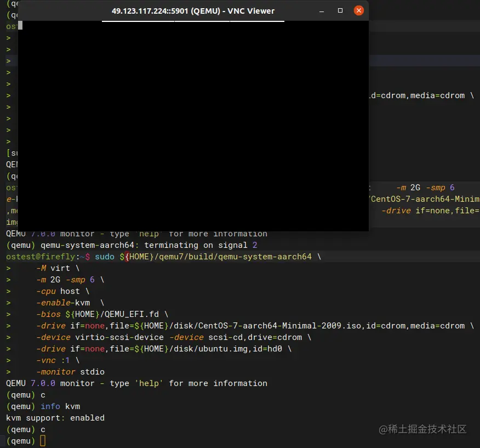
Task: Maximize the VNC Viewer window
Action: (340, 11)
